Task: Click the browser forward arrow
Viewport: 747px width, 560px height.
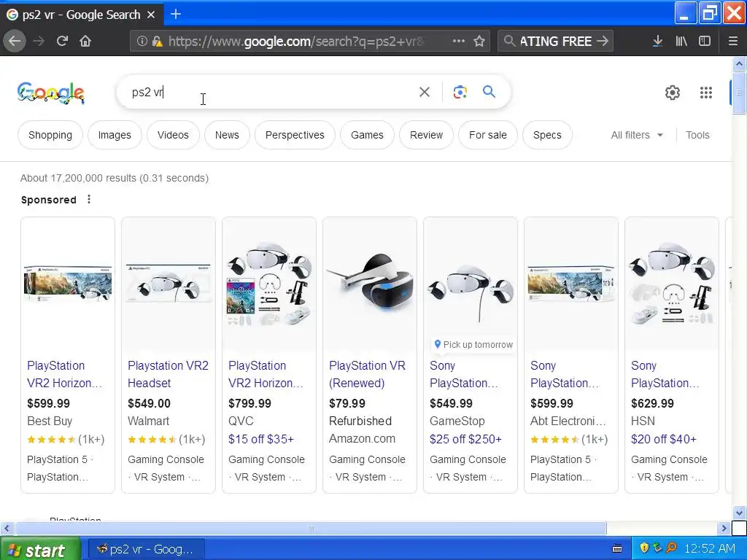Action: 39,42
